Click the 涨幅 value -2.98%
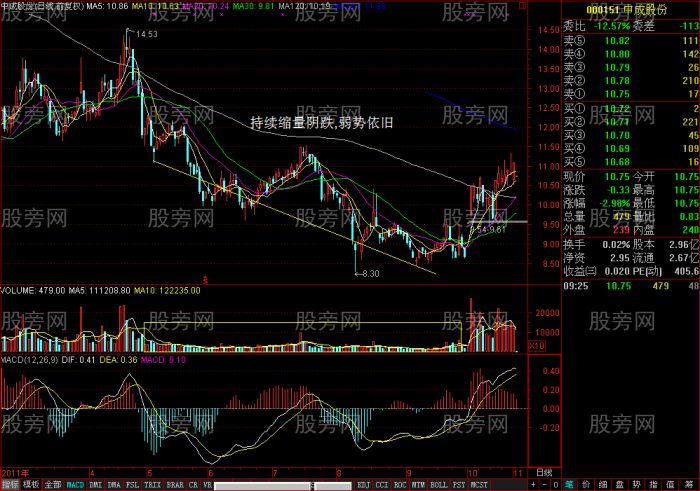 pyautogui.click(x=614, y=204)
